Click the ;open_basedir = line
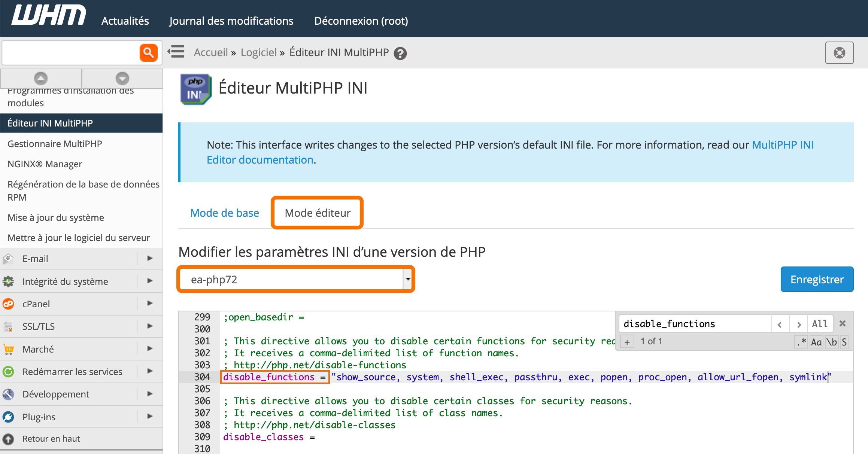 [264, 317]
